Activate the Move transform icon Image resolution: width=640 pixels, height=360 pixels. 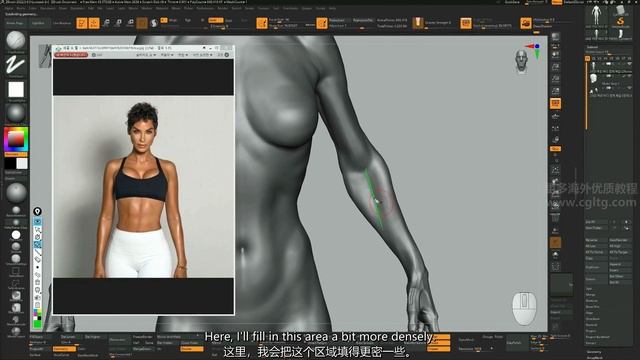point(106,23)
